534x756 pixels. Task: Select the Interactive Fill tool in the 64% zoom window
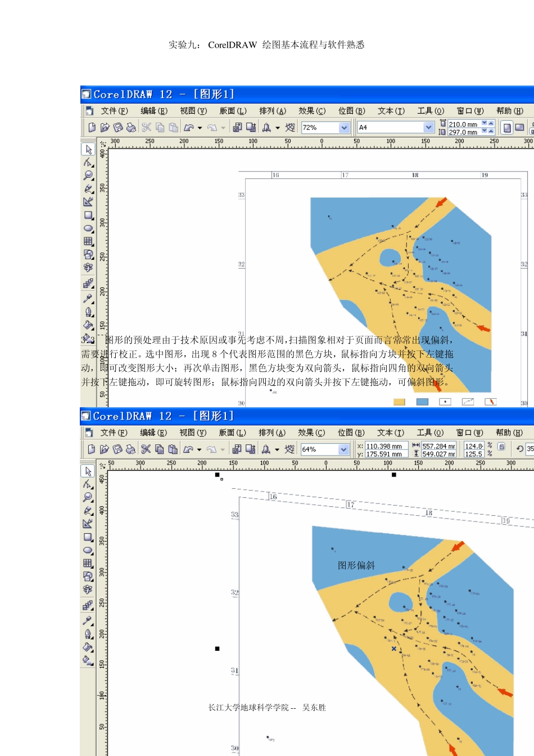[x=88, y=660]
